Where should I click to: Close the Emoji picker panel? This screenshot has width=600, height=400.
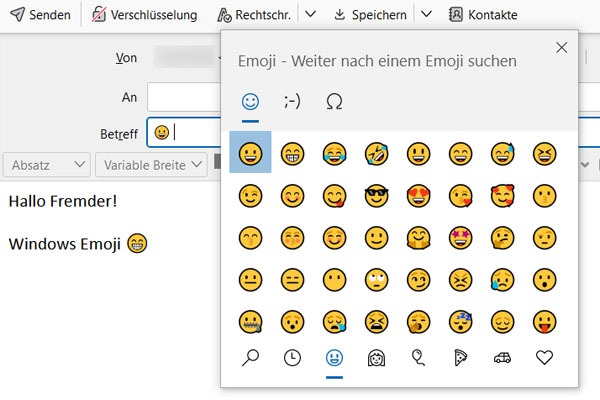pos(561,47)
